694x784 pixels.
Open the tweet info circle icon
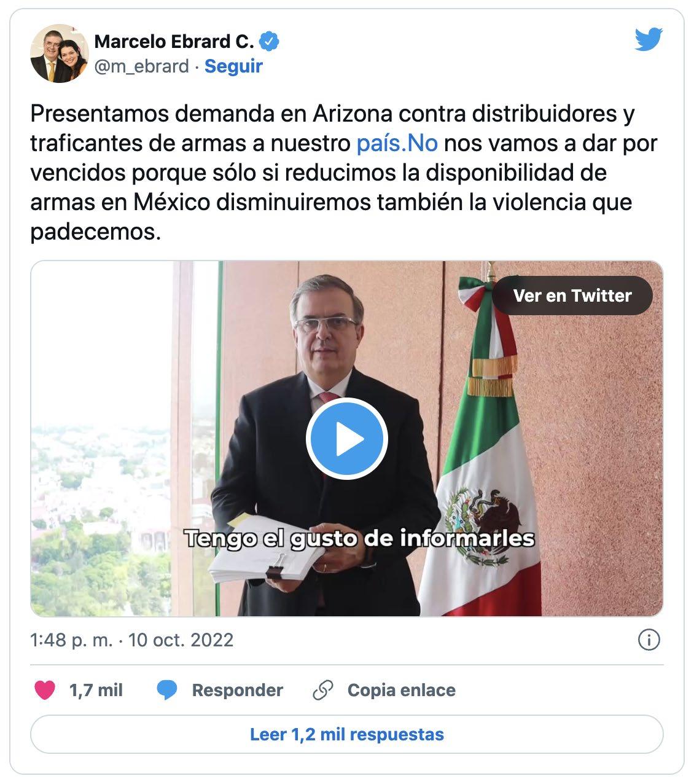[649, 640]
